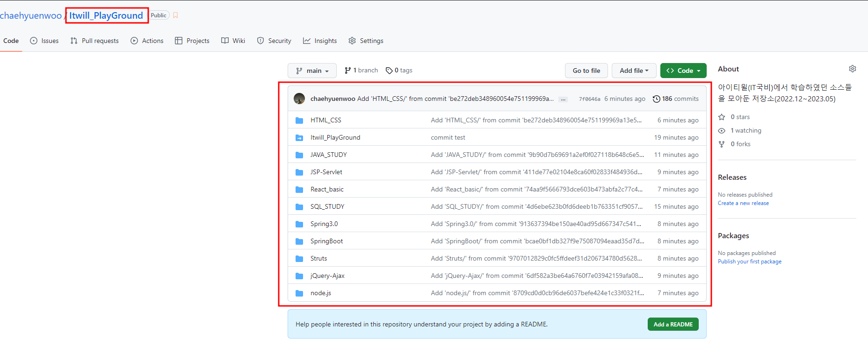Open the Pull requests tab
This screenshot has height=354, width=868.
click(x=94, y=41)
